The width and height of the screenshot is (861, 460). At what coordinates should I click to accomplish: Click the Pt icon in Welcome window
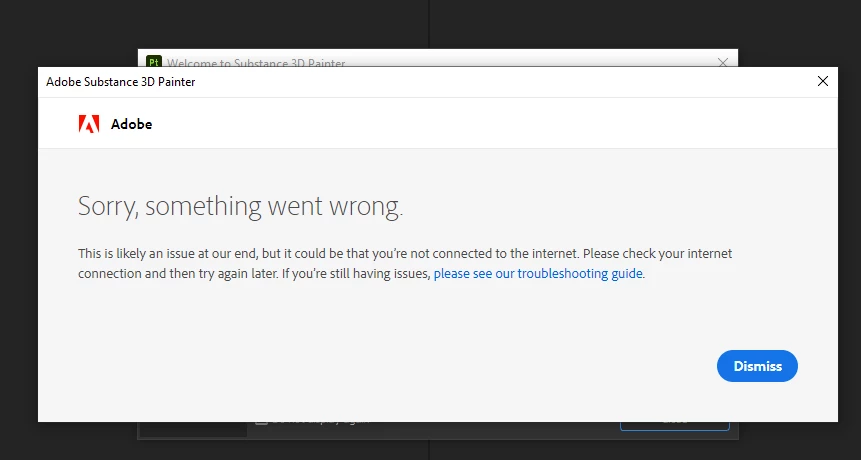154,61
